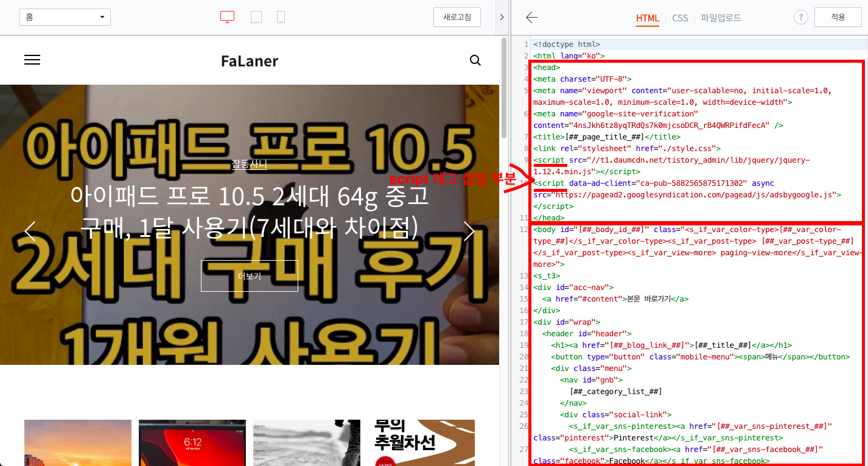868x466 pixels.
Task: Click the <!doctype html> code line
Action: 567,44
